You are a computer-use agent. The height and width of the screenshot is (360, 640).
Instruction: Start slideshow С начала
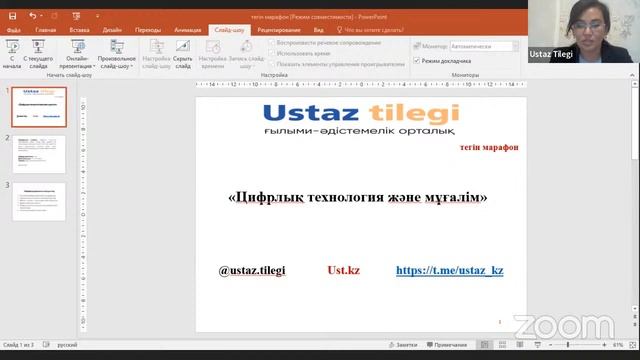pyautogui.click(x=12, y=54)
